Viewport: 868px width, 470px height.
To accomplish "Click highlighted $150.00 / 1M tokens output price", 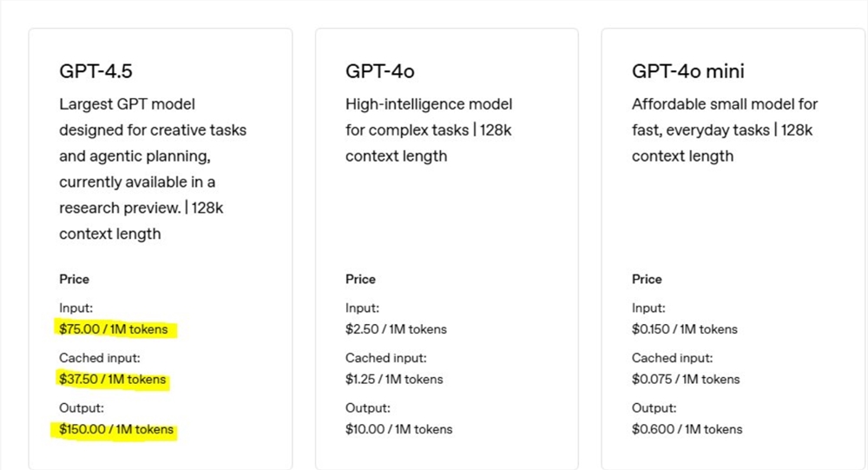I will pyautogui.click(x=116, y=429).
